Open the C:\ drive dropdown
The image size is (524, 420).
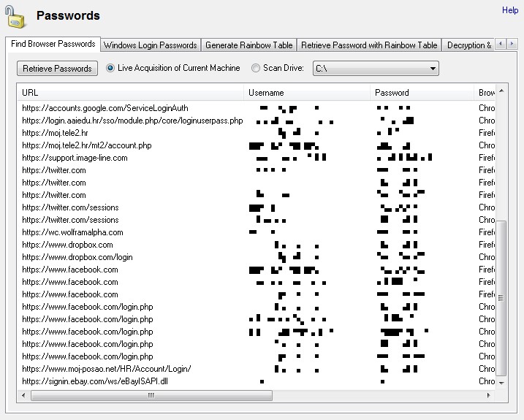433,69
